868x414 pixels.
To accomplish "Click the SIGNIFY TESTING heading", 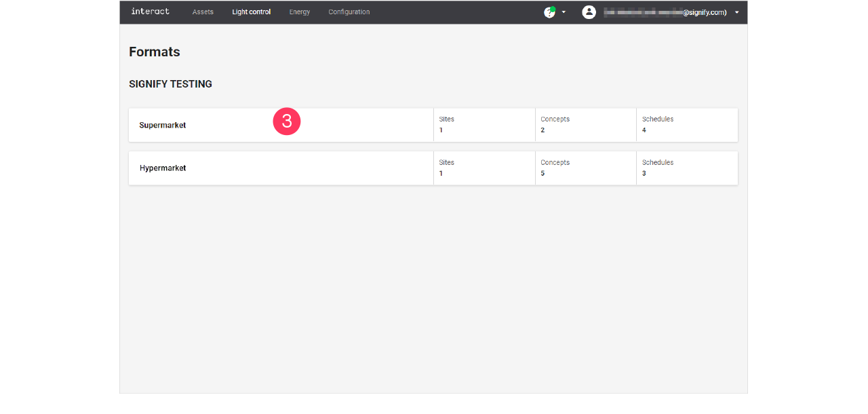I will click(x=170, y=83).
